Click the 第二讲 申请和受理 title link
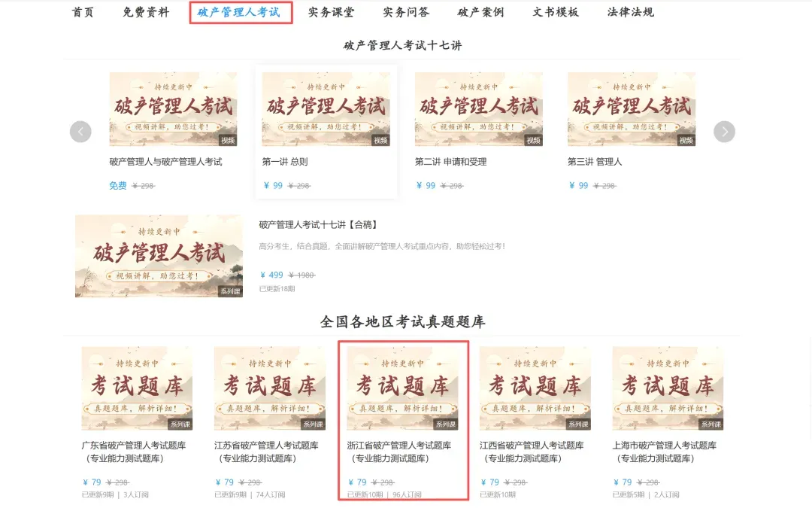This screenshot has height=508, width=812. click(450, 162)
